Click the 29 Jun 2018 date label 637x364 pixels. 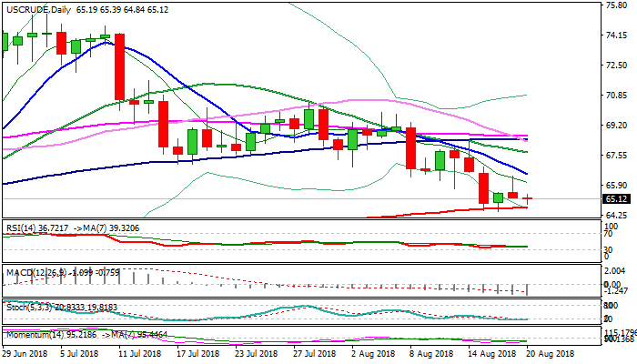pyautogui.click(x=27, y=352)
